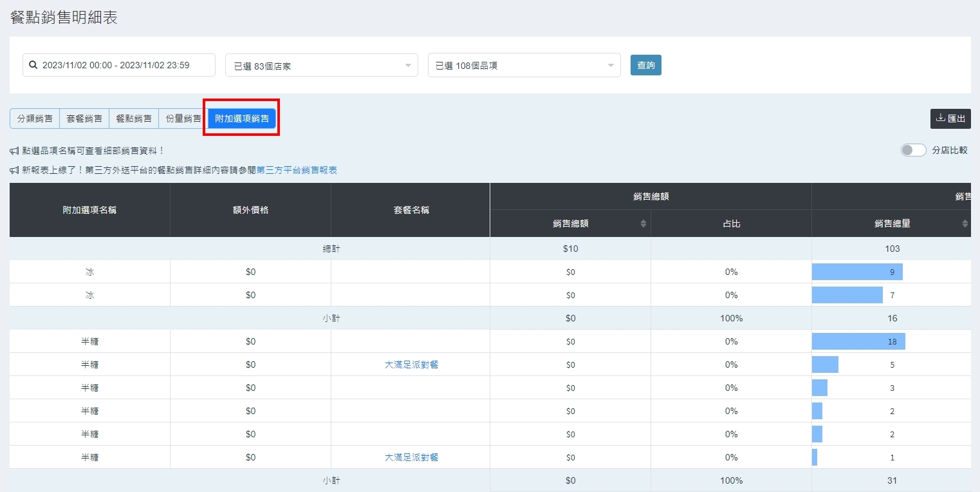Sort by 銷售總額 column sort arrows
980x492 pixels.
coord(643,223)
